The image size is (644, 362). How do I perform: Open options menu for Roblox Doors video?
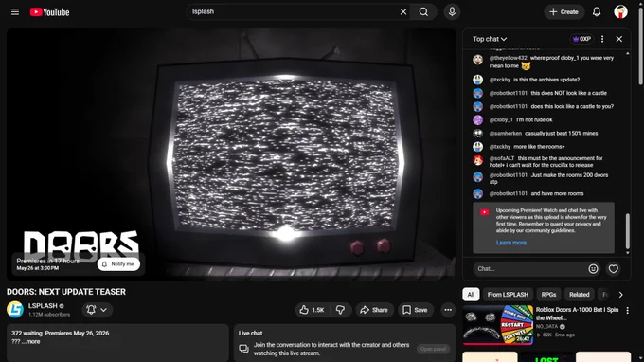click(x=627, y=311)
